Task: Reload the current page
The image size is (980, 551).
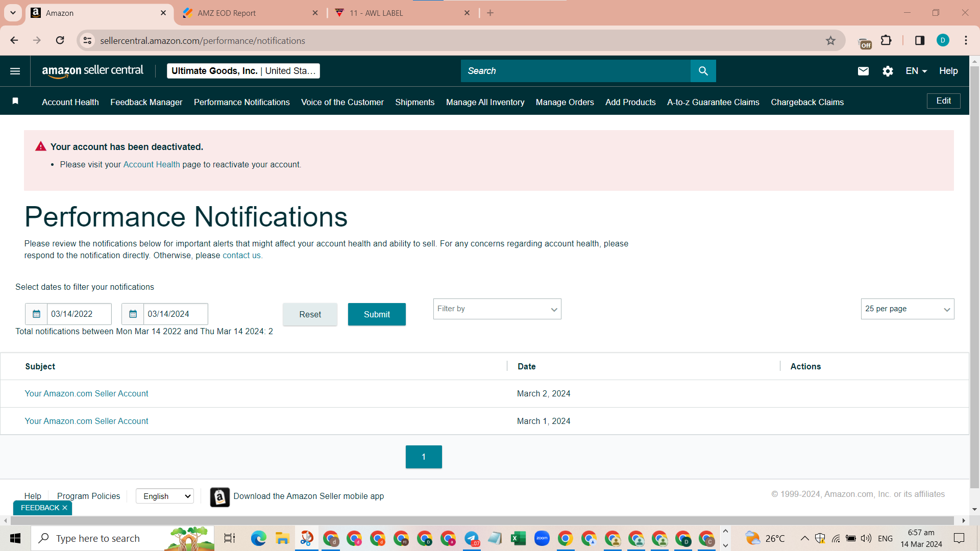Action: click(x=60, y=40)
